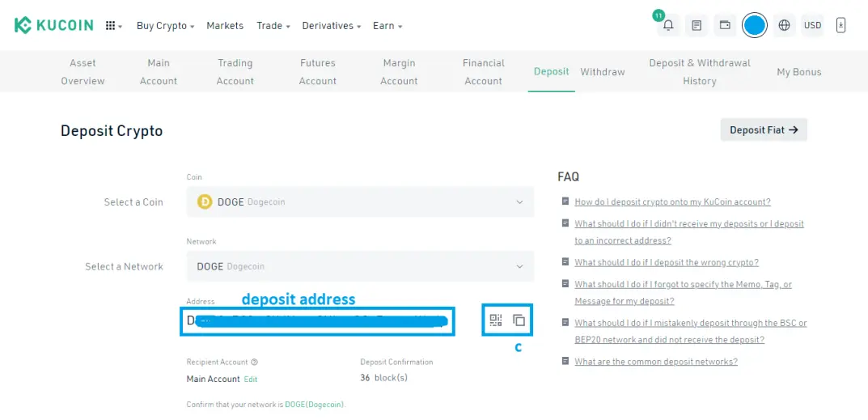The height and width of the screenshot is (420, 868).
Task: Switch to the Futures Account tab
Action: pos(318,72)
